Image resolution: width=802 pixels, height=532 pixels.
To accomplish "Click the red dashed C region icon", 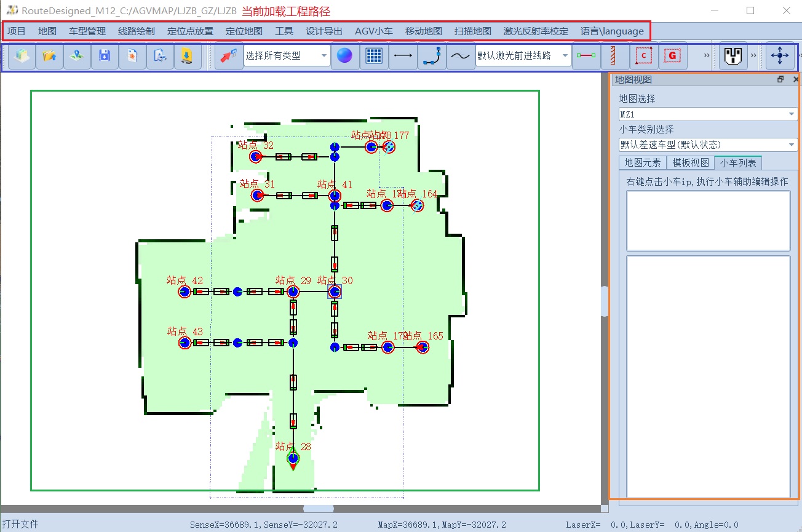I will click(644, 56).
